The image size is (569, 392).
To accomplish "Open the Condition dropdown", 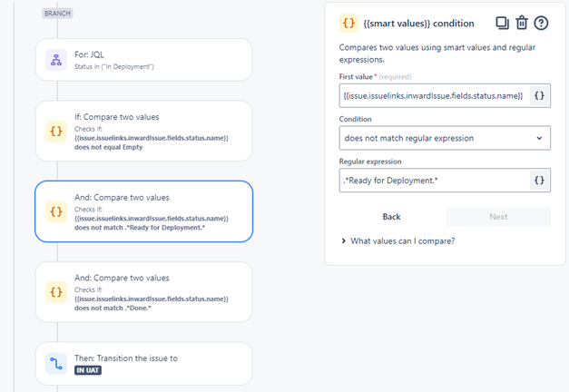I will click(444, 138).
